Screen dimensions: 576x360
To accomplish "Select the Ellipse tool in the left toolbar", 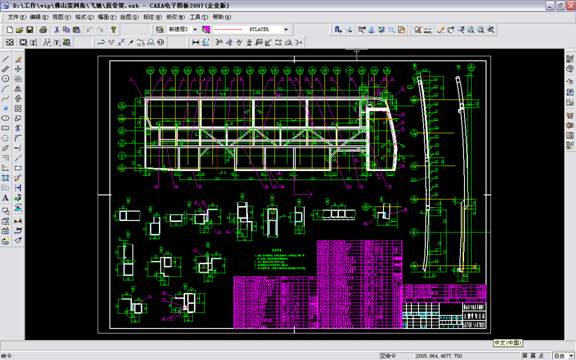I will click(6, 118).
